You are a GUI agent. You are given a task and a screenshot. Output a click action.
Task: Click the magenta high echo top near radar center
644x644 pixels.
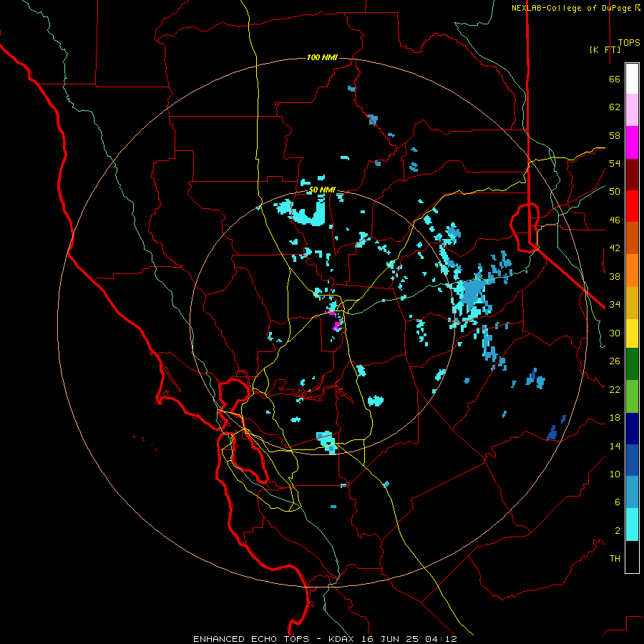tap(337, 326)
